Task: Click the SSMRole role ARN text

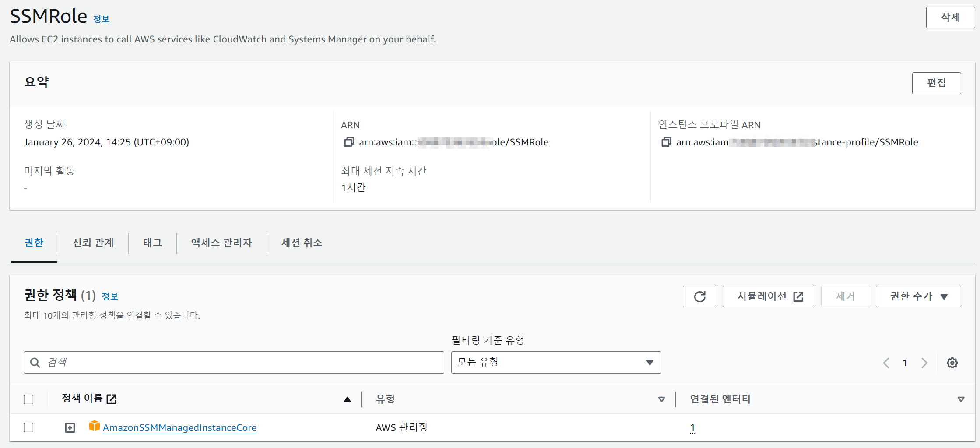Action: pos(453,142)
